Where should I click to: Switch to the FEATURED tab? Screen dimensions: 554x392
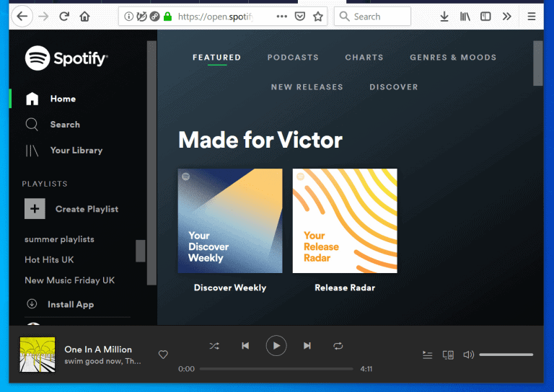pos(216,58)
